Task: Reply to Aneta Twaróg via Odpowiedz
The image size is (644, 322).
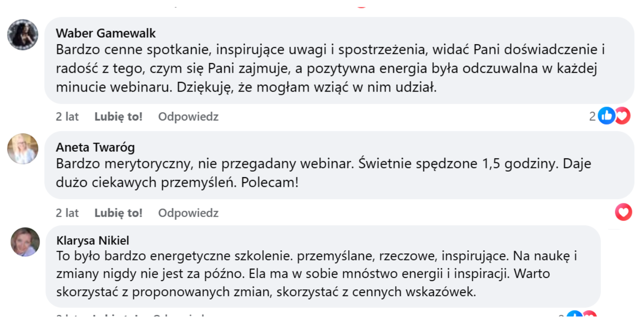Action: (188, 213)
